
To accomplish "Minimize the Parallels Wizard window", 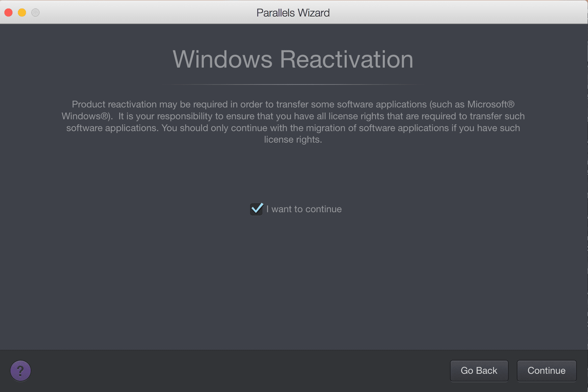I will (x=22, y=13).
